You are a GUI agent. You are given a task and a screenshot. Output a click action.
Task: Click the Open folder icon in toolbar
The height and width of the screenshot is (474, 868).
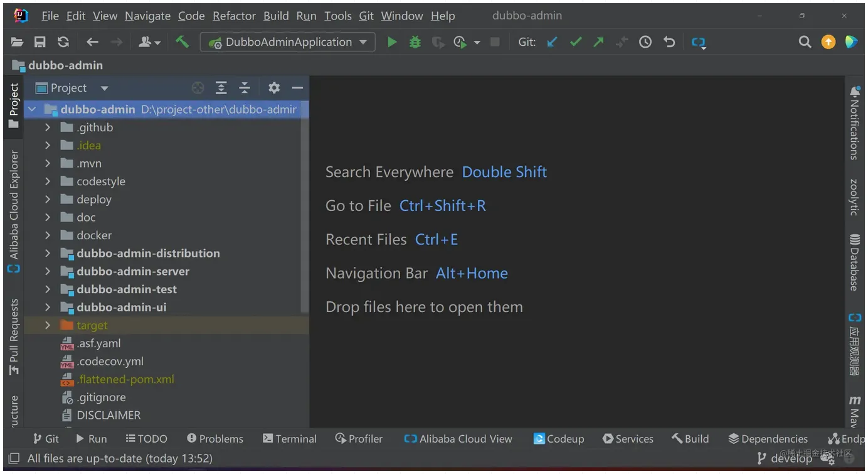(17, 42)
